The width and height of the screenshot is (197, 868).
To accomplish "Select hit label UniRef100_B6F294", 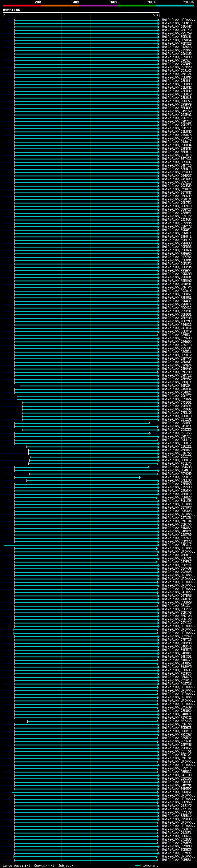I will coord(177,386).
